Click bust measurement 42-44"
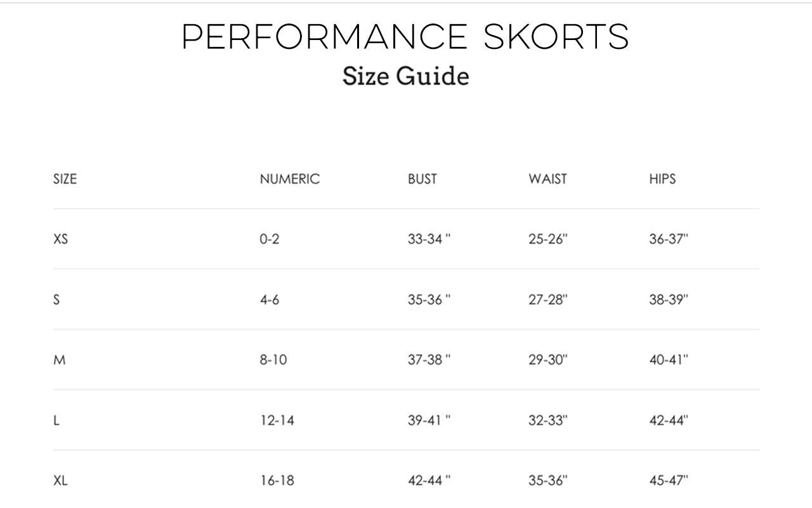812x508 pixels. pos(429,481)
